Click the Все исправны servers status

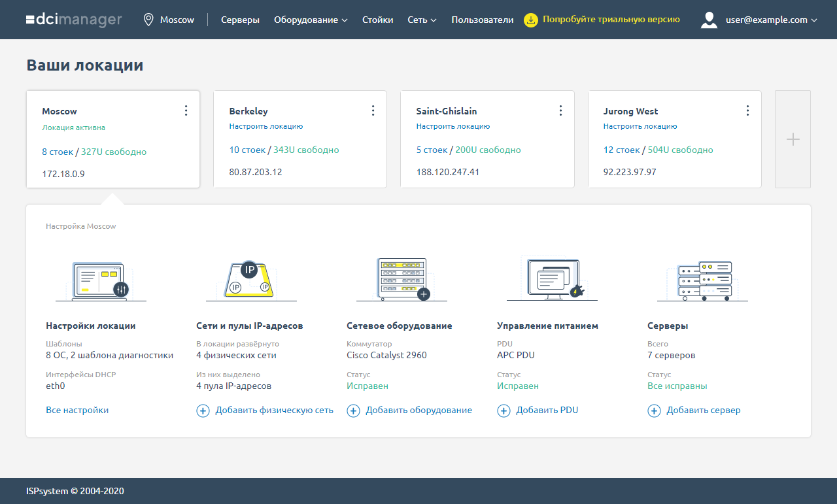(677, 386)
